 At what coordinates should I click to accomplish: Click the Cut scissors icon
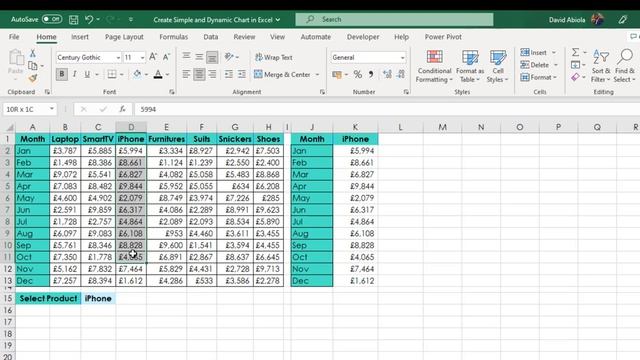(x=33, y=53)
